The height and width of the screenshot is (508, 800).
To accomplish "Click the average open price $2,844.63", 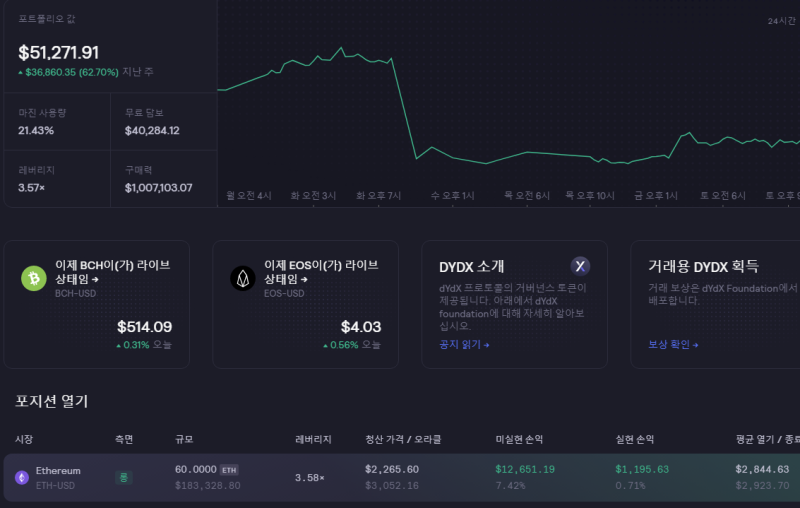I will tap(762, 469).
